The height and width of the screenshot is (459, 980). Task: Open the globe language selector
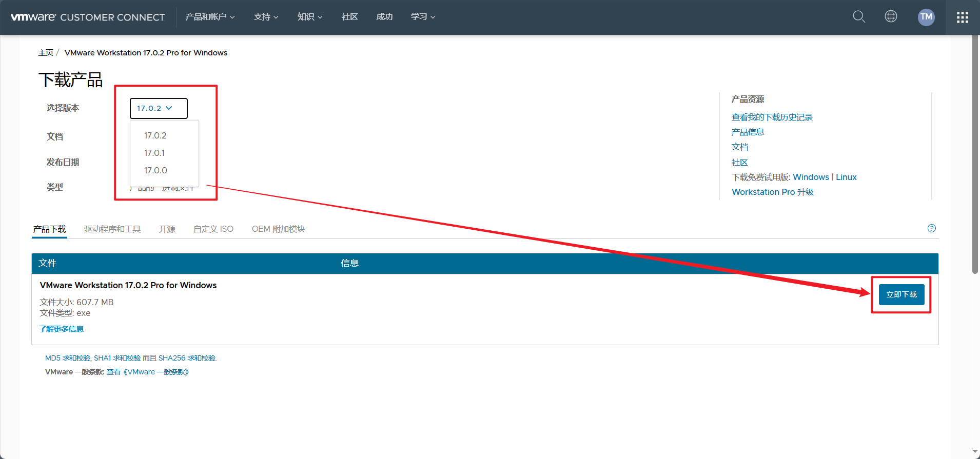pyautogui.click(x=891, y=16)
